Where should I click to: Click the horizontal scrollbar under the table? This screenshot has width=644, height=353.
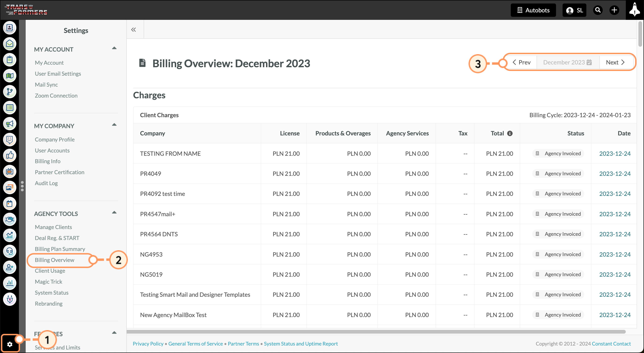[376, 332]
